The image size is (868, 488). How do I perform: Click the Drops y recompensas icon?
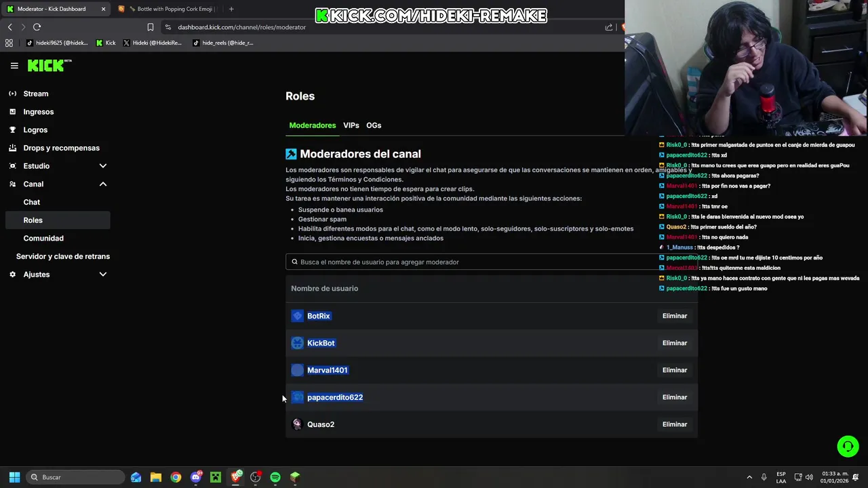coord(12,148)
